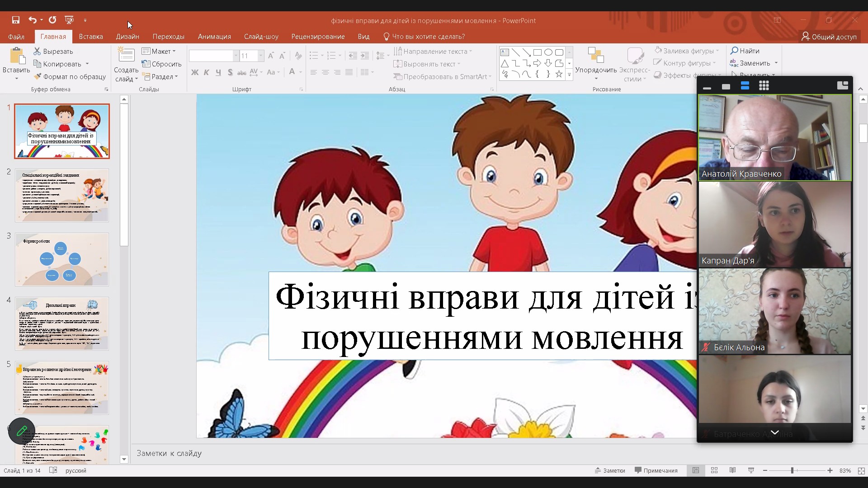868x488 pixels.
Task: Click zoom out minus button
Action: coord(765,470)
